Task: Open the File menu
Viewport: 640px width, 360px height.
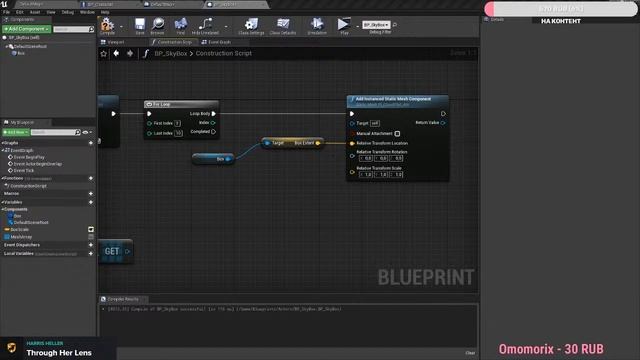Action: pos(7,12)
